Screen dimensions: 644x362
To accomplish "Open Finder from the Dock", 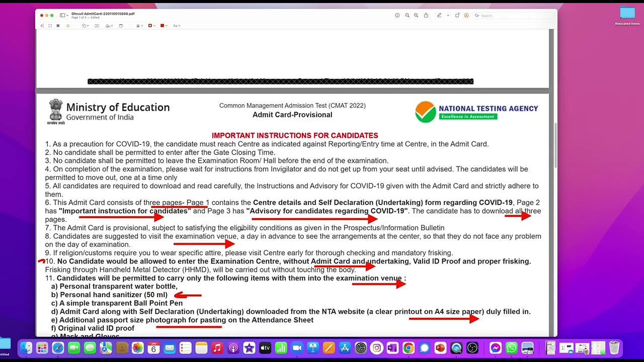I will tap(26, 348).
